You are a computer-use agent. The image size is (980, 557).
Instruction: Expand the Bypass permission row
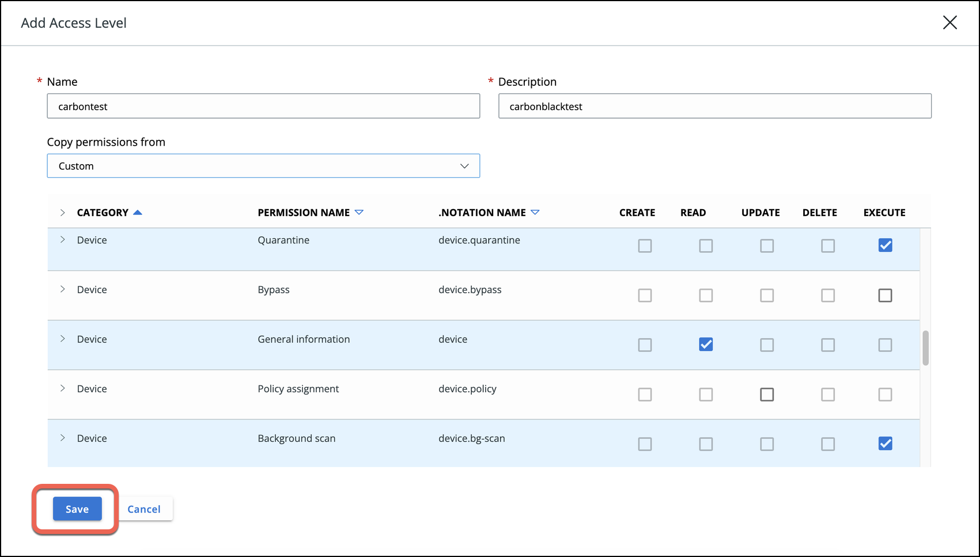pos(62,289)
